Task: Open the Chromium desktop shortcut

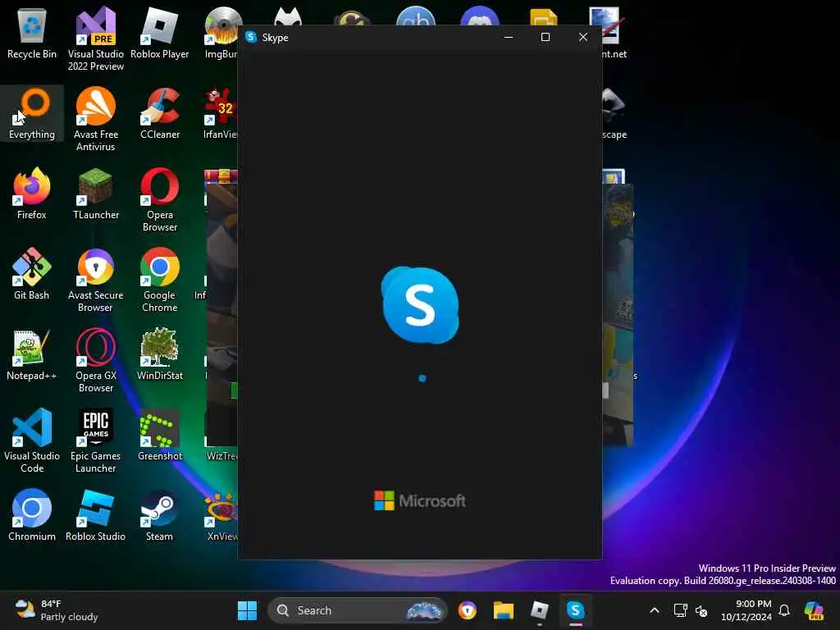Action: click(x=32, y=515)
